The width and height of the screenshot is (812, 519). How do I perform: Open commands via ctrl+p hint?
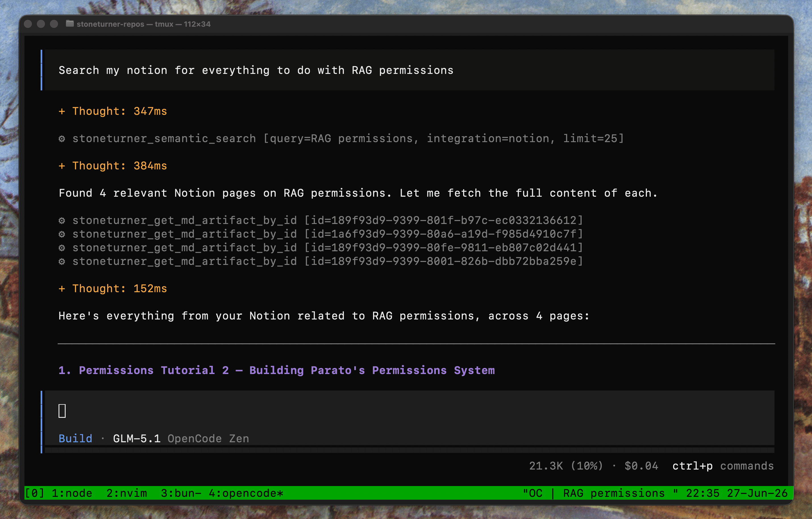point(723,466)
